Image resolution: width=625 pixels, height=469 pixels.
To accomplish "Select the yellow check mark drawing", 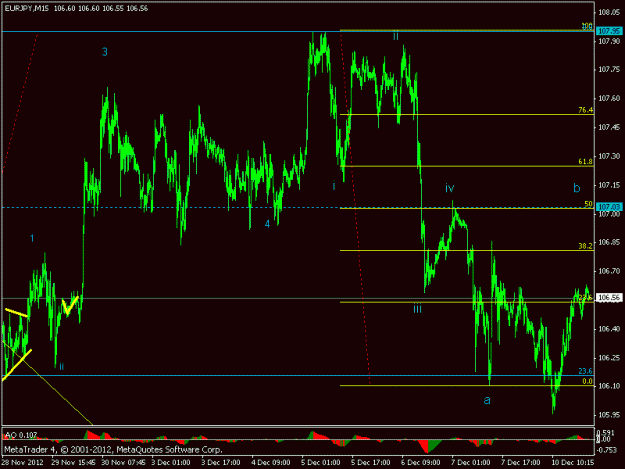I will 70,306.
